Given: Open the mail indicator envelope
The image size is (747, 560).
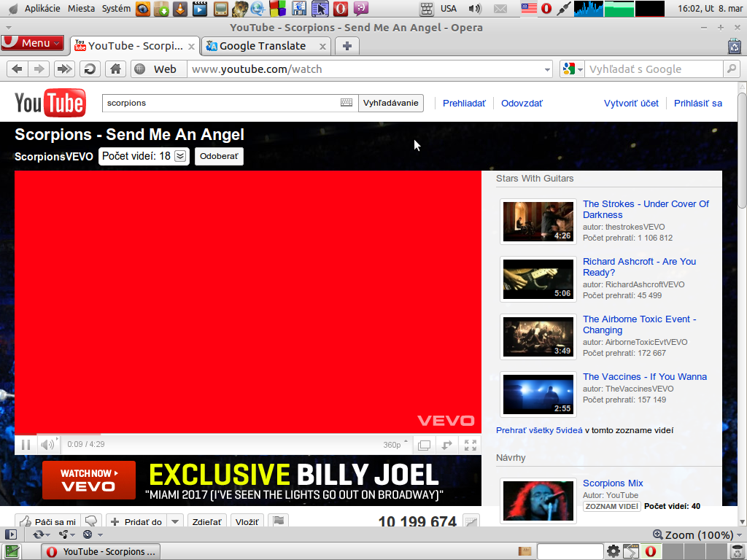Looking at the screenshot, I should (500, 8).
